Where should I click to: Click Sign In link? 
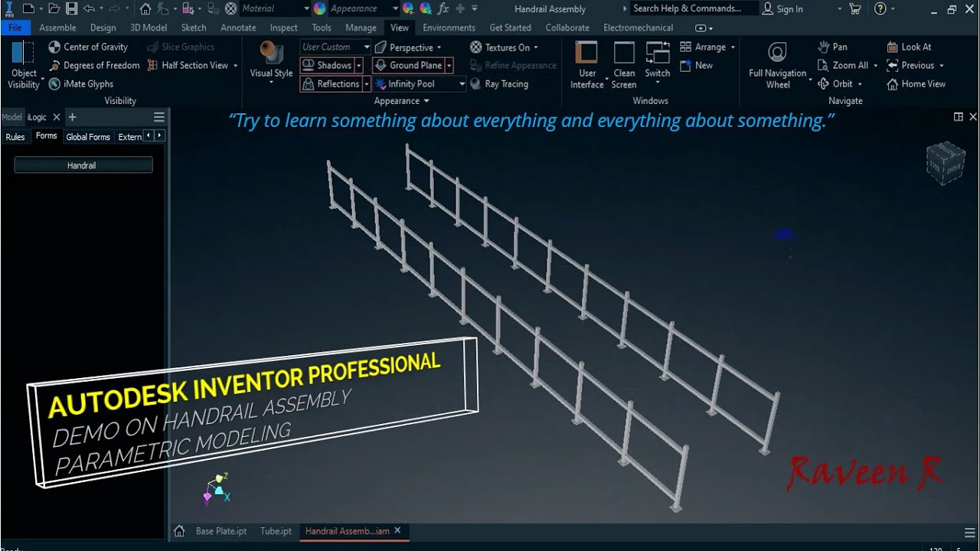[782, 9]
